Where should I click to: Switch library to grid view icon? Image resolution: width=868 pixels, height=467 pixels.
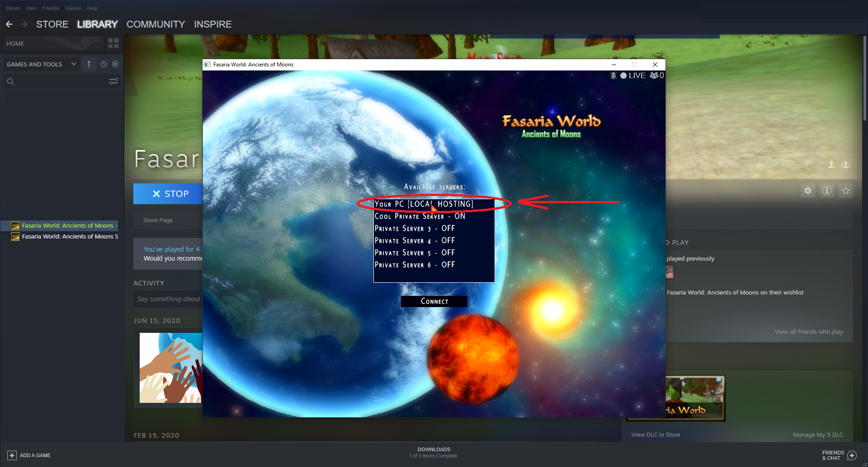pos(113,43)
